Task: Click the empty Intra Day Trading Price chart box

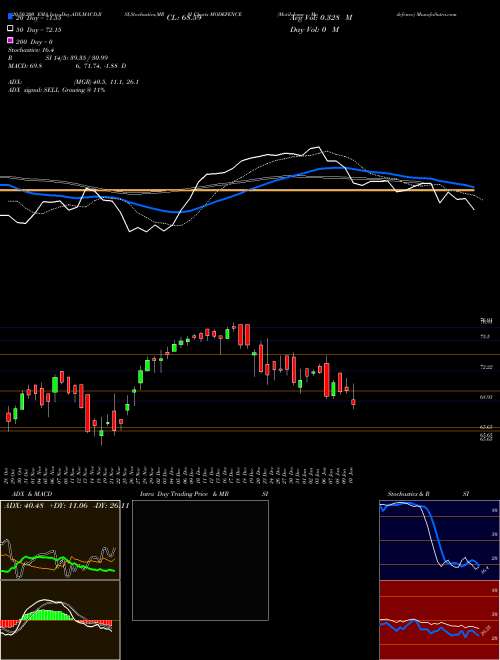Action: point(200,560)
